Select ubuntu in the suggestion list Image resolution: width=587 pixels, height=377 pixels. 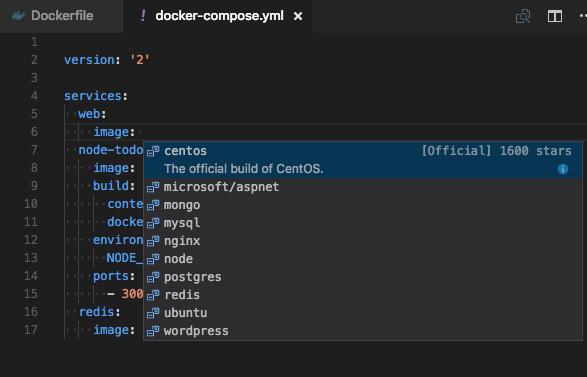pyautogui.click(x=363, y=313)
